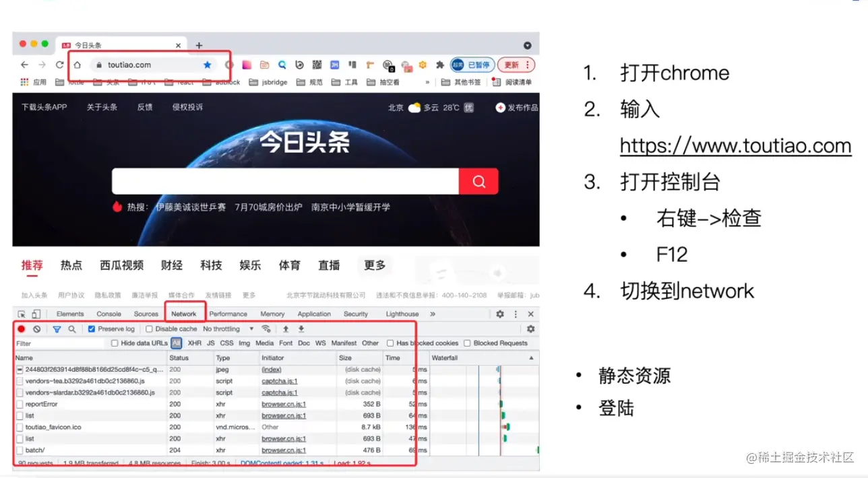Click the Export HAR download arrow

pyautogui.click(x=301, y=329)
